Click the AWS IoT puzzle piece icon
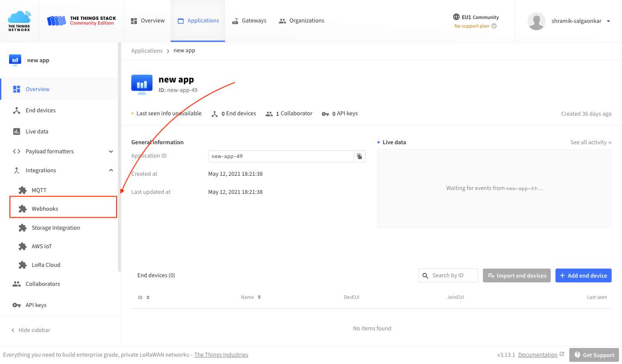 tap(22, 246)
